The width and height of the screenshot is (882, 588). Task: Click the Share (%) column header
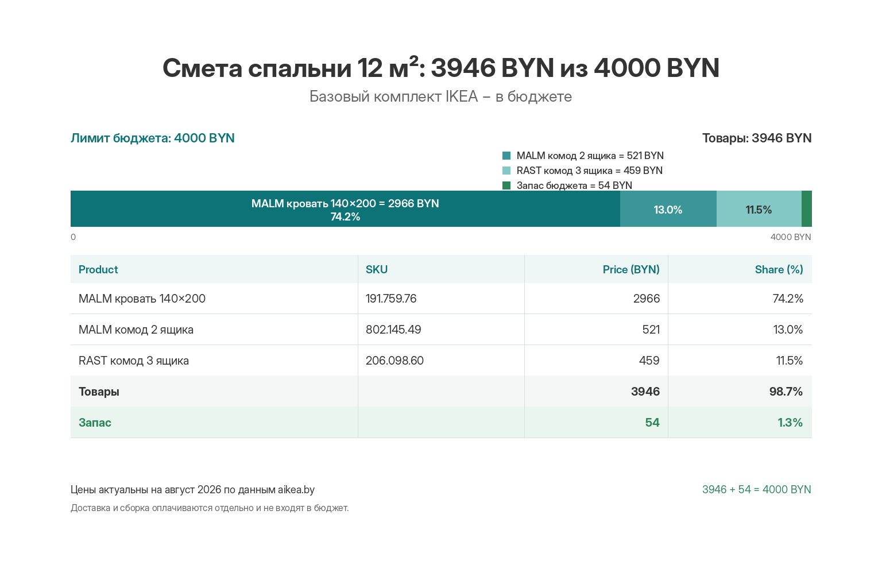tap(740, 269)
